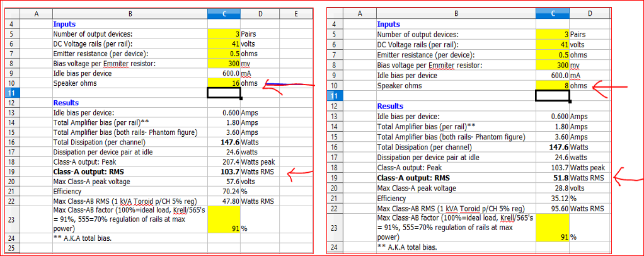Click the 28.8 volts cell in right sheet
Image resolution: width=644 pixels, height=256 pixels.
pos(552,188)
